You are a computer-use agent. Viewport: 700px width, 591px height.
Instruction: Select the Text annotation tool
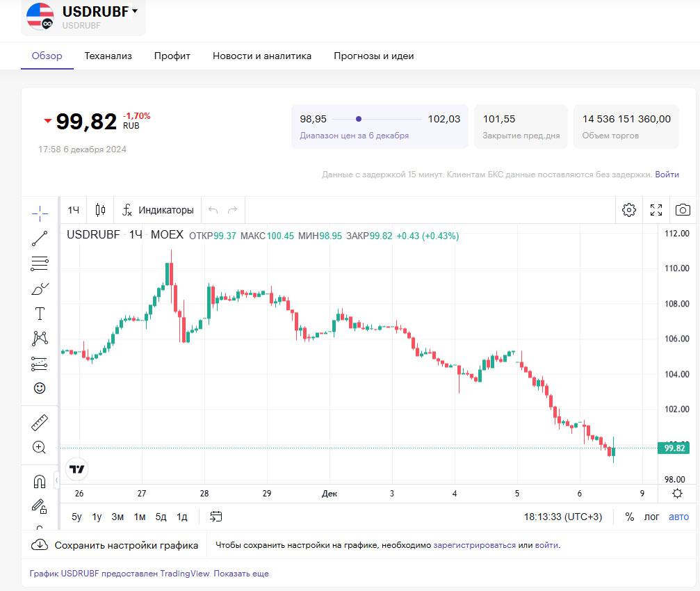pos(40,314)
